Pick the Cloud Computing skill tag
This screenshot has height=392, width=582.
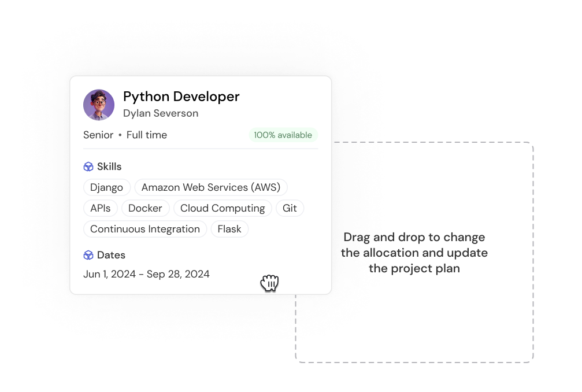click(223, 208)
